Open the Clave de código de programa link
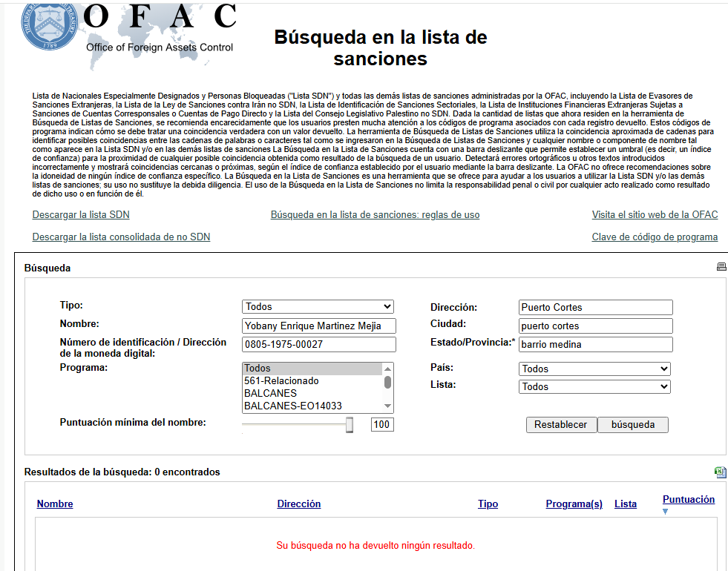The width and height of the screenshot is (728, 571). click(x=655, y=237)
